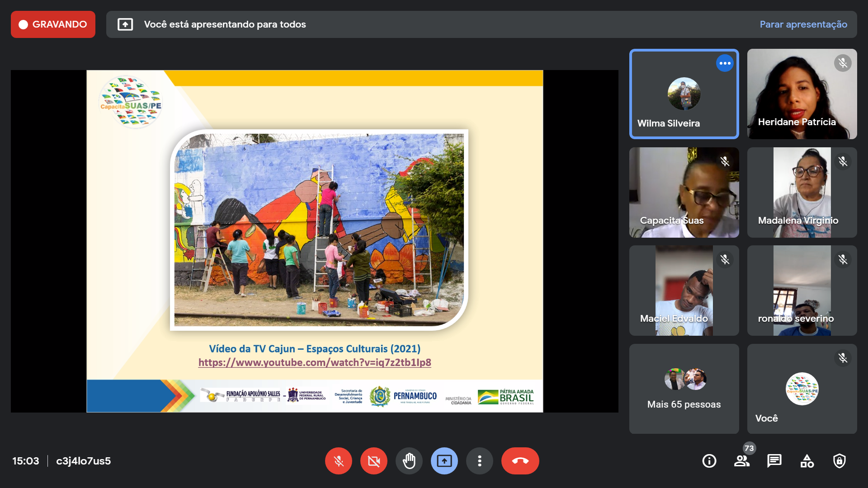The height and width of the screenshot is (488, 868).
Task: Click Parar apresentação link
Action: (803, 24)
